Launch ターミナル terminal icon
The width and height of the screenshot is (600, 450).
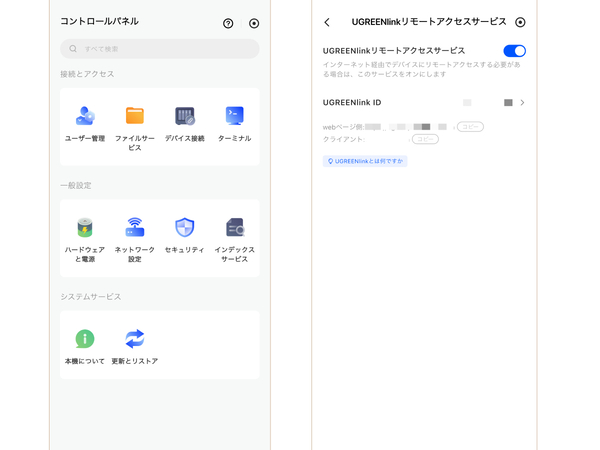coord(235,116)
